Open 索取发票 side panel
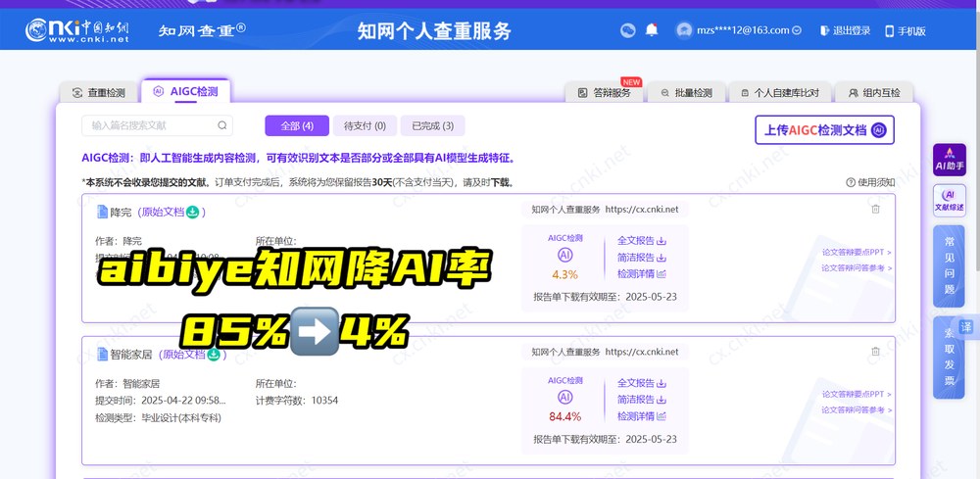Image resolution: width=980 pixels, height=479 pixels. pos(949,358)
